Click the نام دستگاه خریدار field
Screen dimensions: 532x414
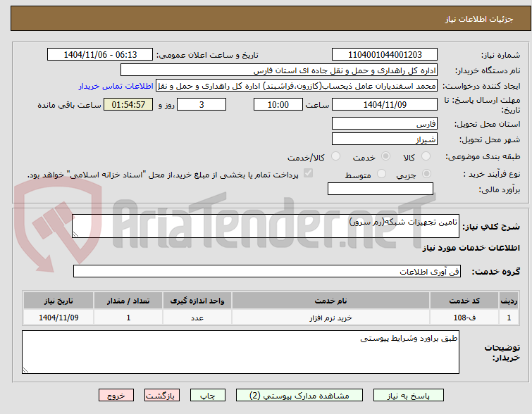279,70
